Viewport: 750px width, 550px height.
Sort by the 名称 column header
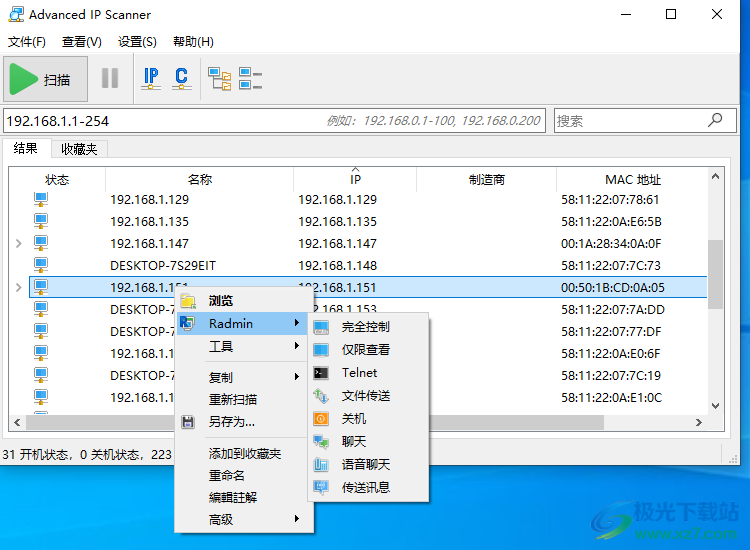(x=199, y=179)
